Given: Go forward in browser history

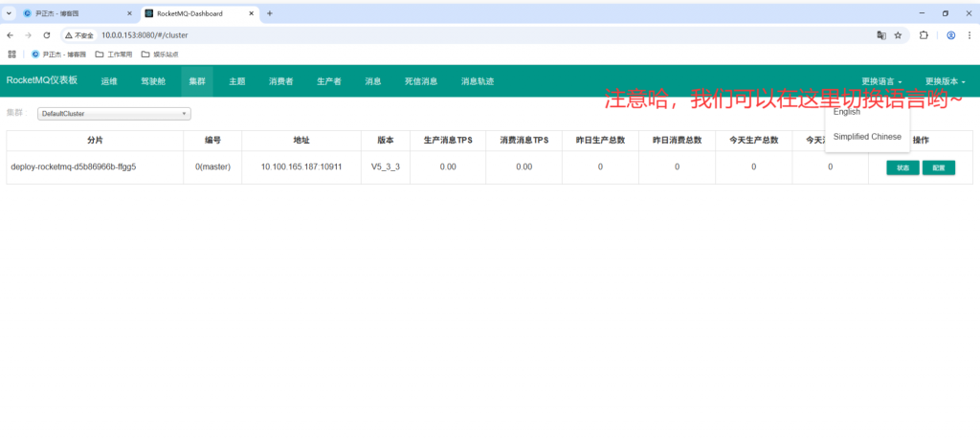Looking at the screenshot, I should 28,35.
